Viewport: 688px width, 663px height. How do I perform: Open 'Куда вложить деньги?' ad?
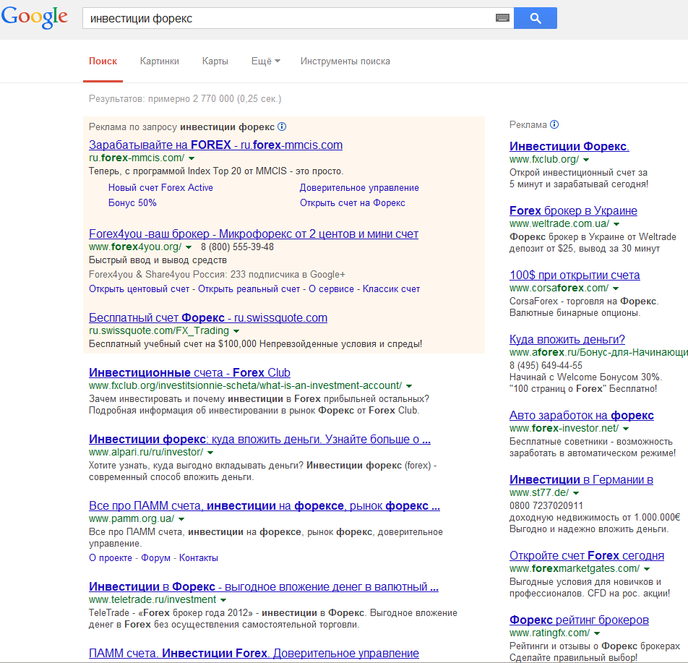[x=567, y=339]
